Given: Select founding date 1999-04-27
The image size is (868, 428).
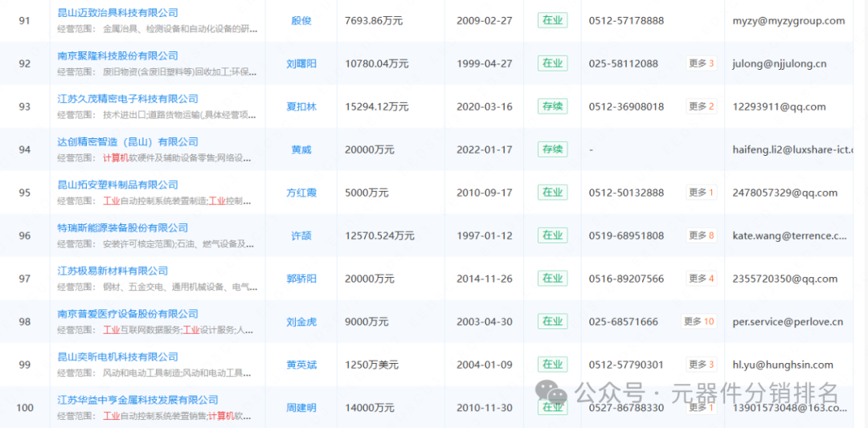Looking at the screenshot, I should pos(485,64).
